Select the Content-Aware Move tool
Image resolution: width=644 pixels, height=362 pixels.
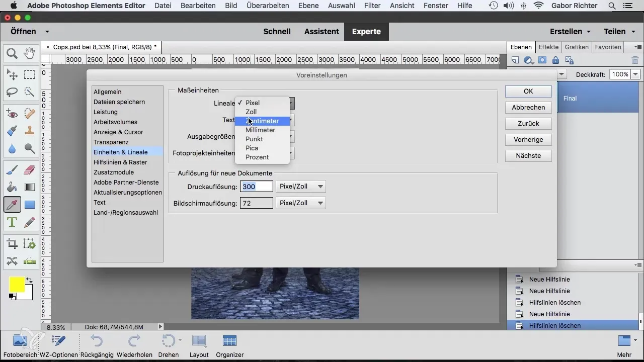pyautogui.click(x=12, y=261)
